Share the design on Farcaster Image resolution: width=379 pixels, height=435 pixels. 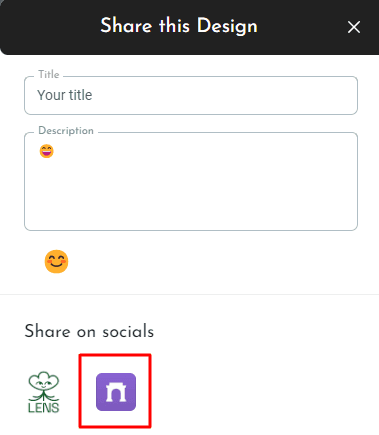click(x=116, y=392)
